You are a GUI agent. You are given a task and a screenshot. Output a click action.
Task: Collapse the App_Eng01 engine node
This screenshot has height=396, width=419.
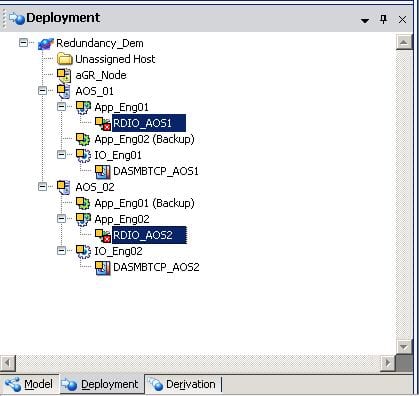click(x=62, y=107)
